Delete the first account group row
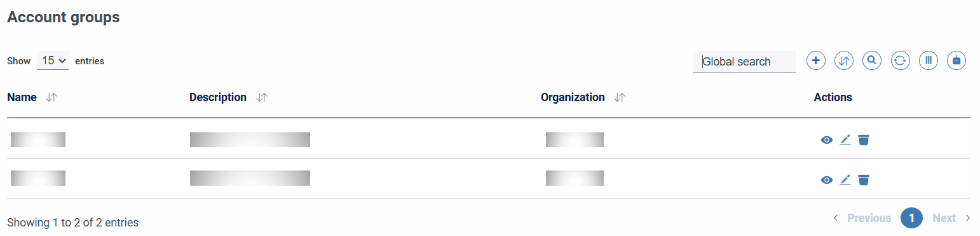The width and height of the screenshot is (980, 236). [863, 140]
